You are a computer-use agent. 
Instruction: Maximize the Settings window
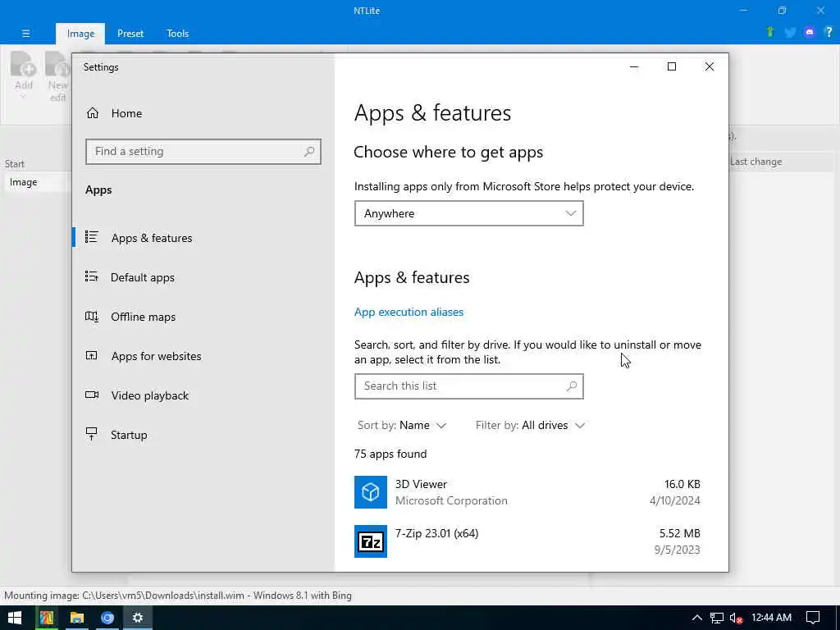[672, 66]
